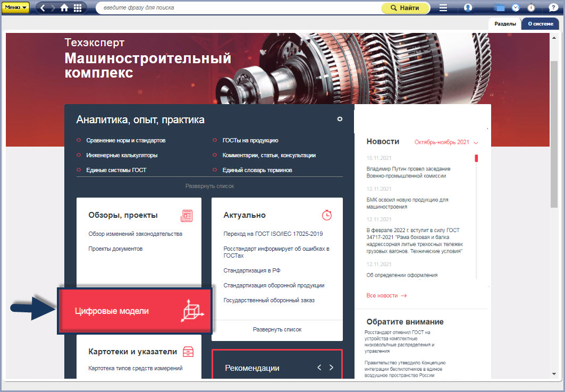565x392 pixels.
Task: Open news about ГОСТ 34717-2021 Рама боковая
Action: coord(415,241)
